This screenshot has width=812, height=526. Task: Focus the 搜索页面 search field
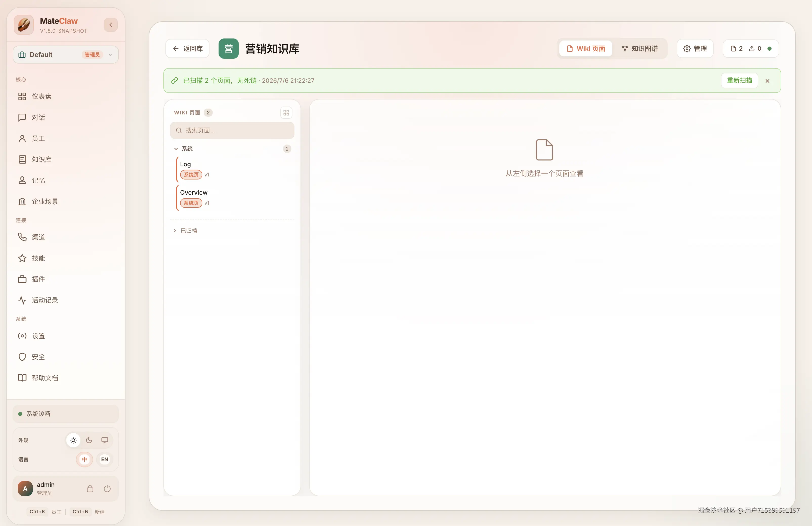(232, 130)
